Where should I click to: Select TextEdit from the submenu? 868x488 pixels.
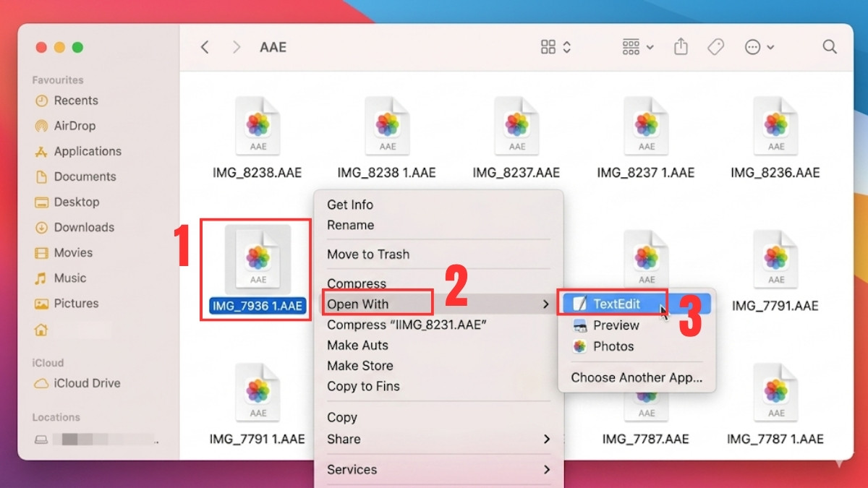618,304
